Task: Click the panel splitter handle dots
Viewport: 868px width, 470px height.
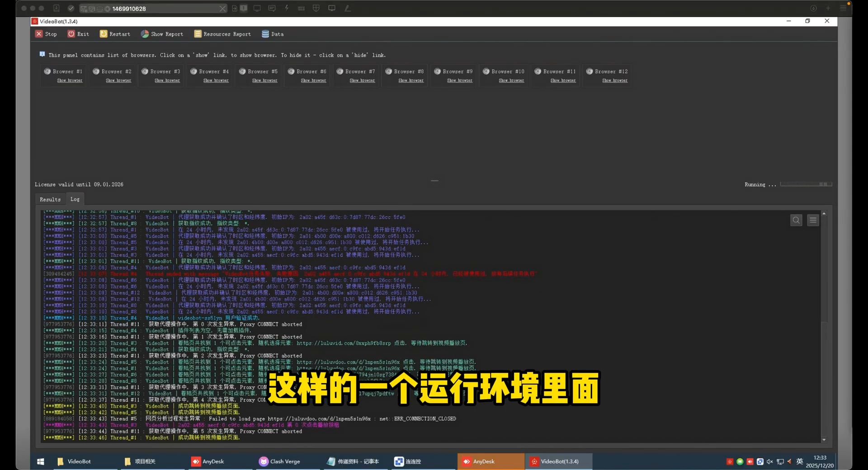Action: click(434, 180)
